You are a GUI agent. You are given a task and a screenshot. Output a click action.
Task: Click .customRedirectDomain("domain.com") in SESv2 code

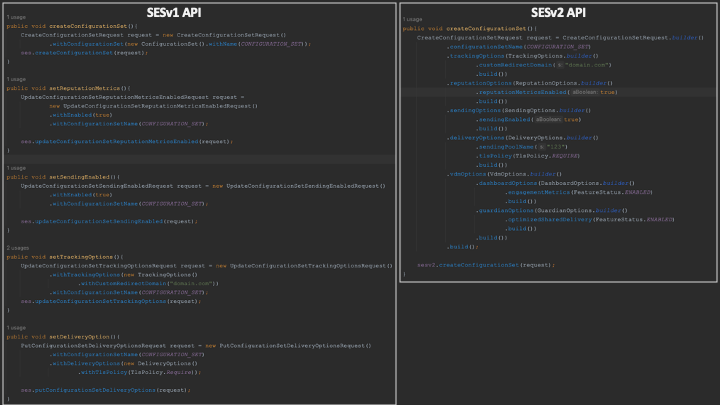(544, 65)
